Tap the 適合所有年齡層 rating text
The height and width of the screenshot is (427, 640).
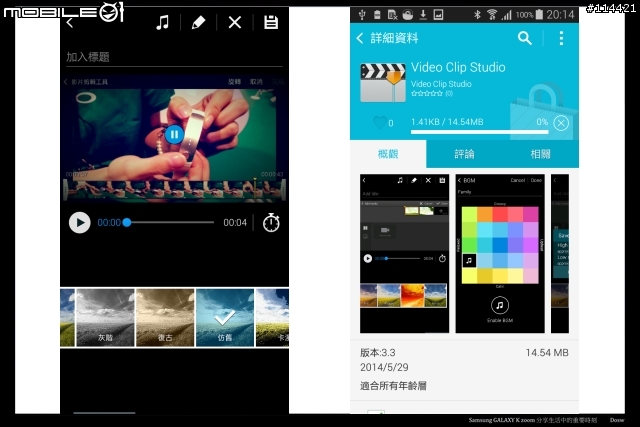click(x=393, y=386)
